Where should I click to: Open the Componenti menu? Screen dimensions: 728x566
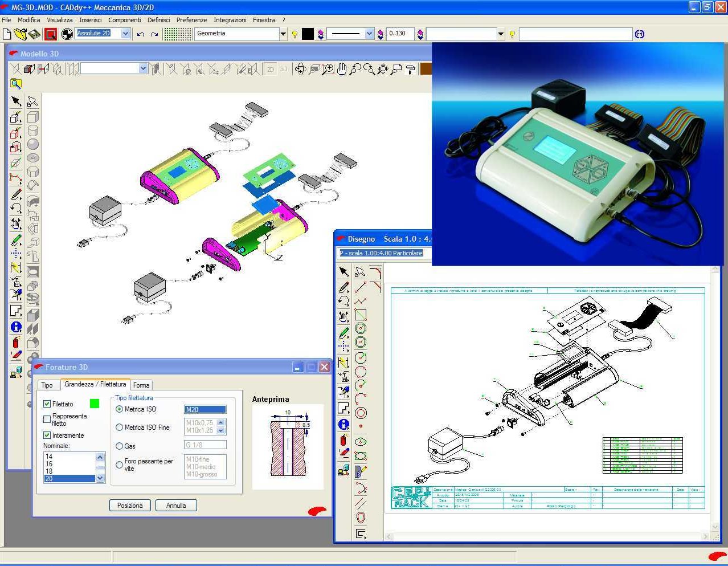coord(124,20)
